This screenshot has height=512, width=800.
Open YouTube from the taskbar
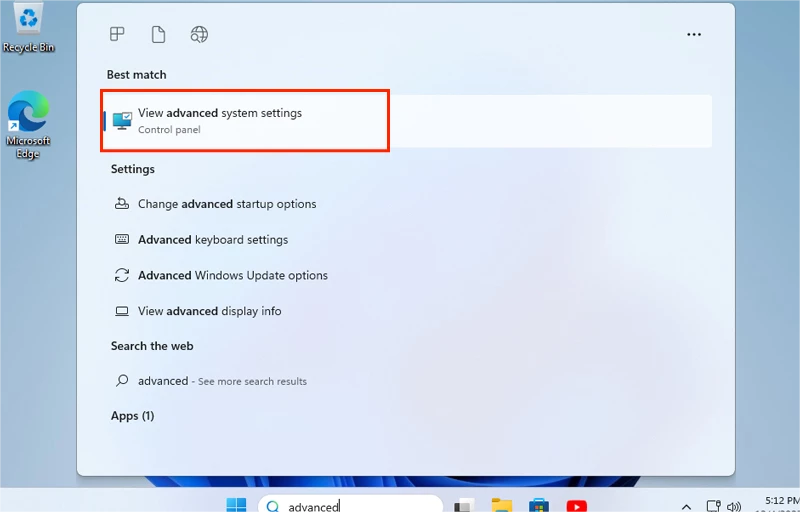coord(577,506)
